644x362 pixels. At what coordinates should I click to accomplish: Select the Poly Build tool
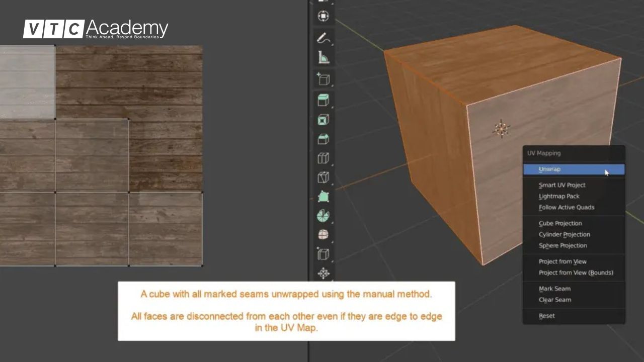click(x=323, y=197)
